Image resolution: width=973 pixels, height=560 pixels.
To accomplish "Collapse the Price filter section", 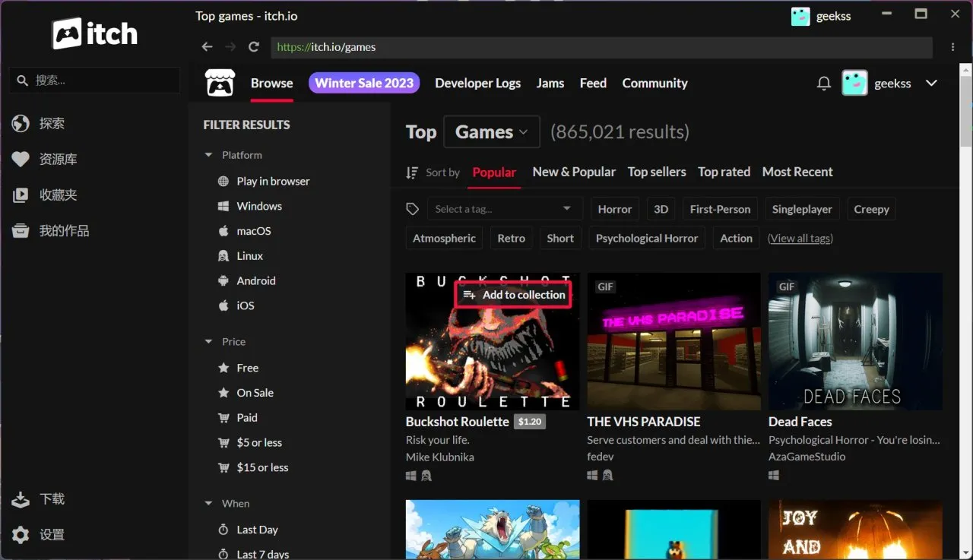I will pos(208,342).
